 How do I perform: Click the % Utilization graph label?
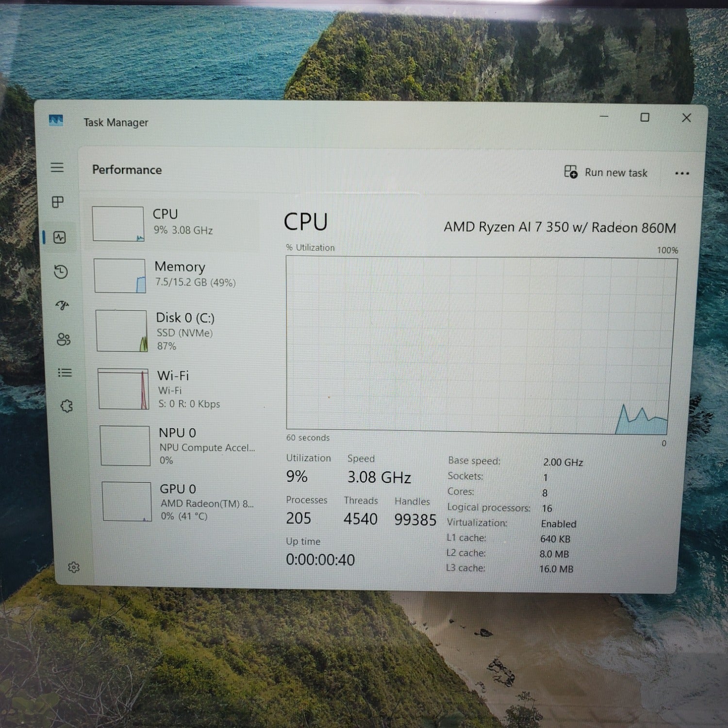click(x=311, y=248)
